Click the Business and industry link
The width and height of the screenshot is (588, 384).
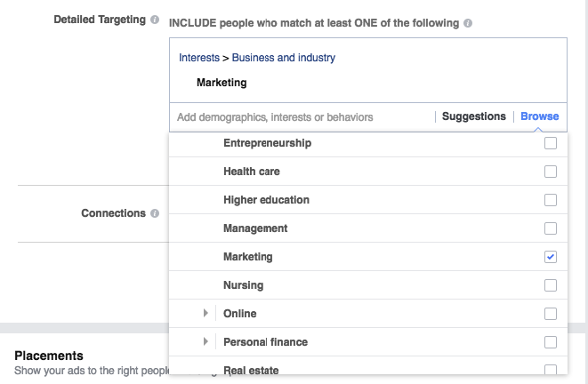click(x=284, y=58)
